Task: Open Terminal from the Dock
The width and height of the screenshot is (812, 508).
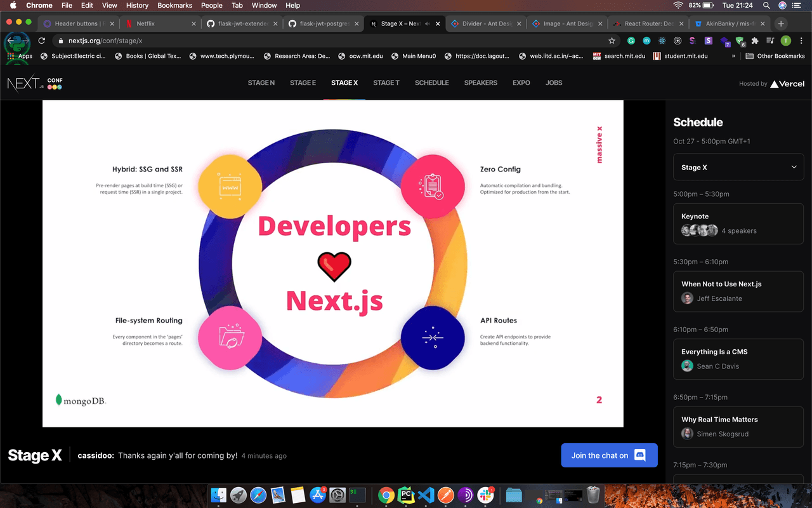Action: pyautogui.click(x=357, y=495)
